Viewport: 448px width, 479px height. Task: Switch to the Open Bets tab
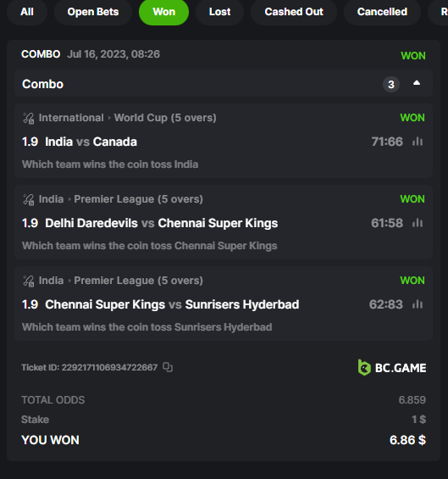tap(93, 12)
